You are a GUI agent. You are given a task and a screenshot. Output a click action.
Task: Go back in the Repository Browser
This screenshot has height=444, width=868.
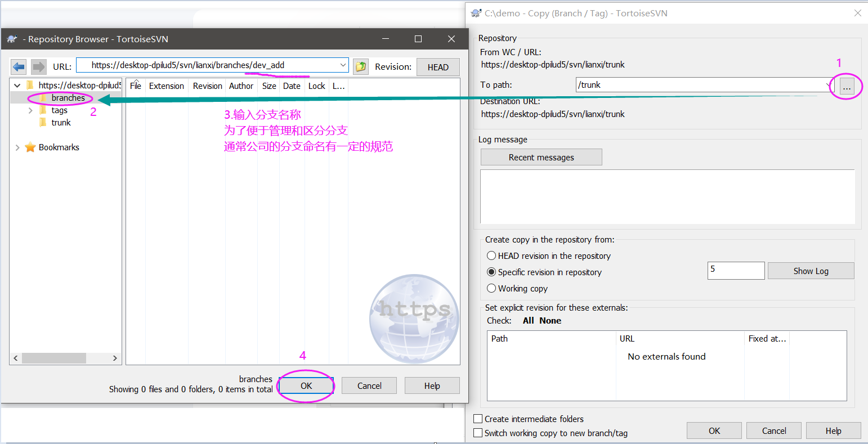tap(19, 67)
